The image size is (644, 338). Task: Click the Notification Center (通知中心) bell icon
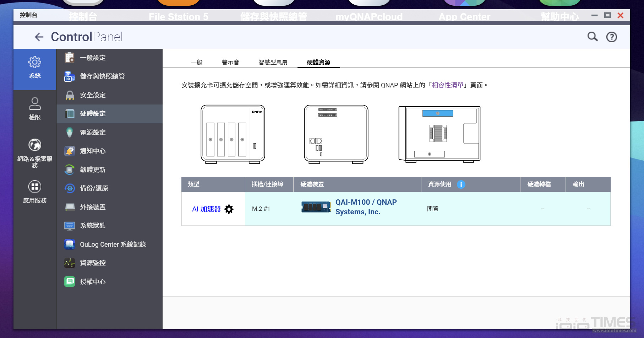click(x=70, y=151)
